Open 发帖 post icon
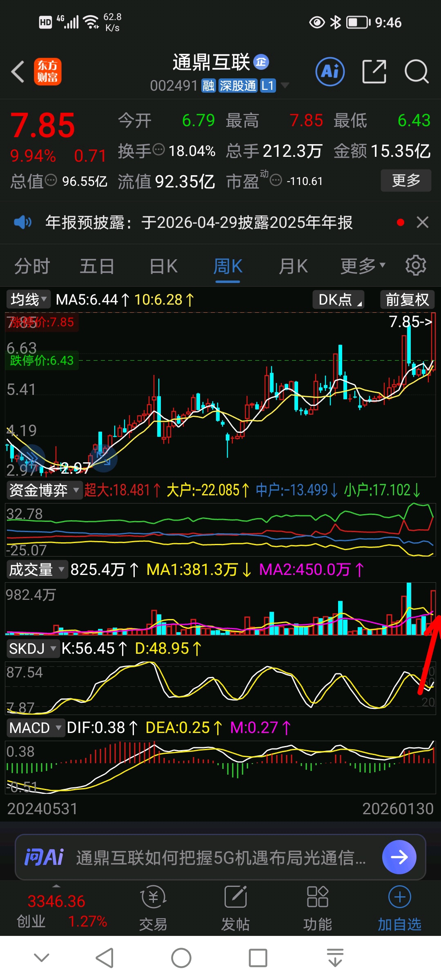This screenshot has height=980, width=441. click(236, 907)
